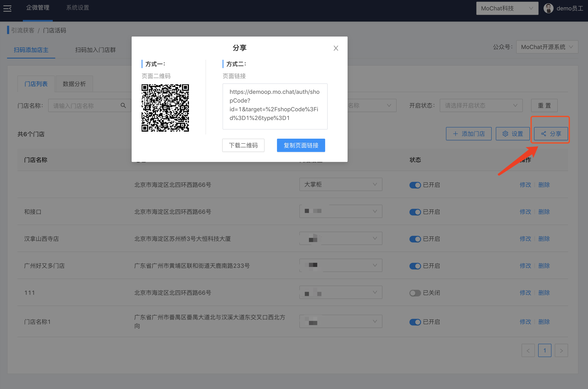The image size is (588, 389).
Task: Click the 分享 share icon button
Action: (551, 134)
